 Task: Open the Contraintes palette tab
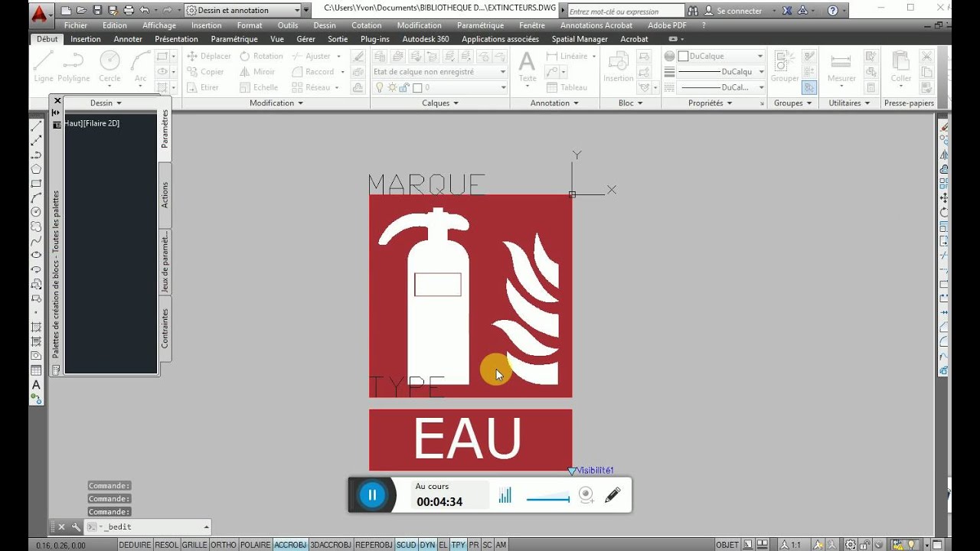[165, 328]
